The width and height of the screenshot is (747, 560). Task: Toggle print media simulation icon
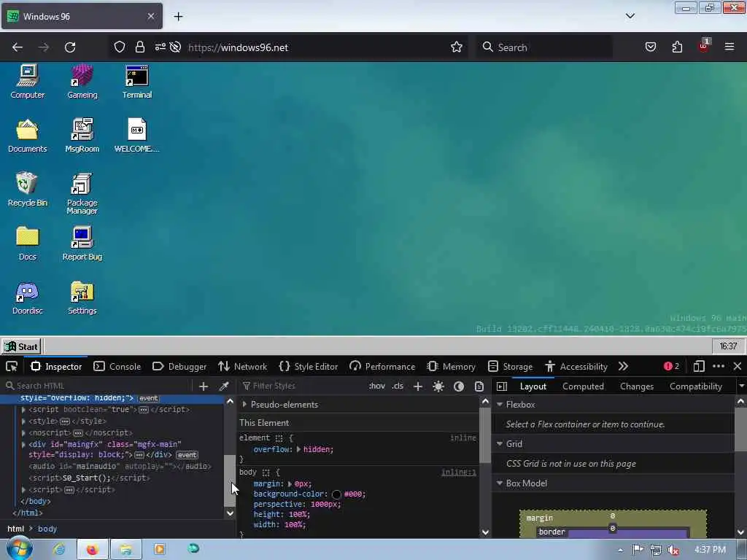click(479, 386)
